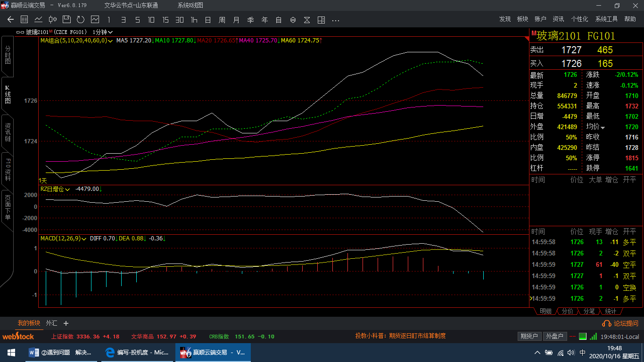Open the 系统工具 menu

click(x=606, y=19)
